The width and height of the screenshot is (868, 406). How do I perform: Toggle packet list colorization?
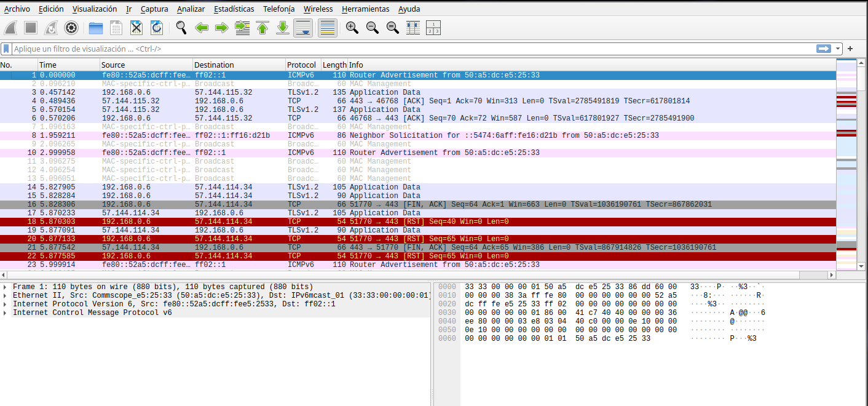click(328, 28)
